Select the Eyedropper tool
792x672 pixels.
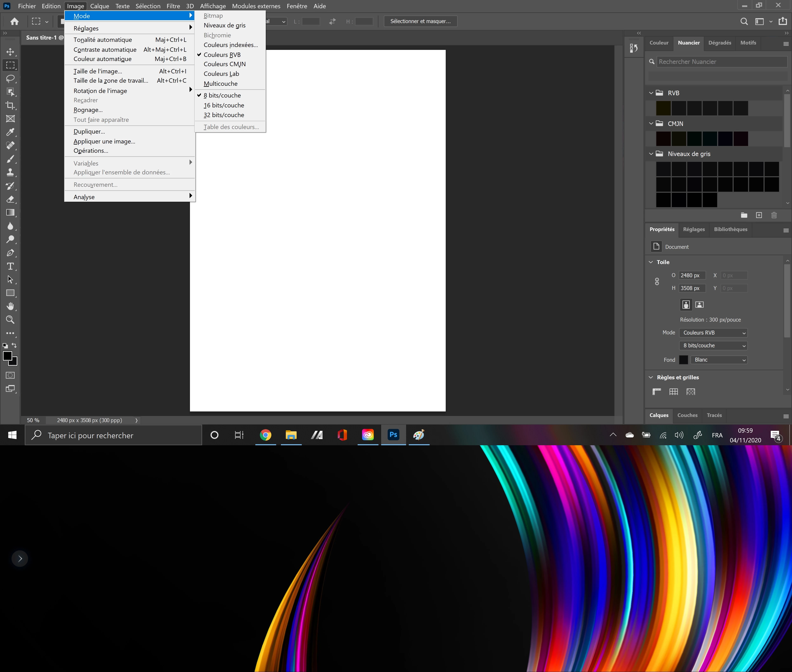[10, 132]
